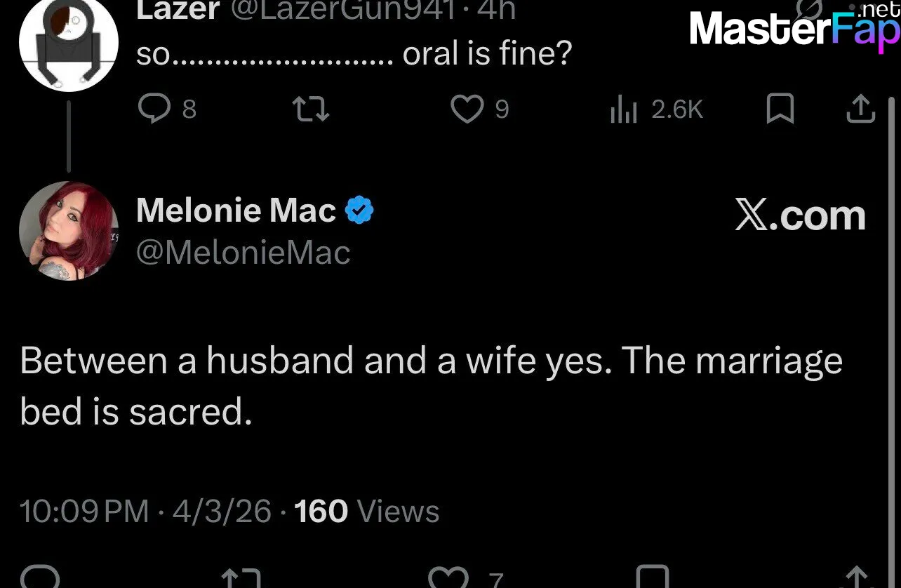Screen dimensions: 901x588
Task: Click the repost icon on Lazer's tweet
Action: click(x=311, y=109)
